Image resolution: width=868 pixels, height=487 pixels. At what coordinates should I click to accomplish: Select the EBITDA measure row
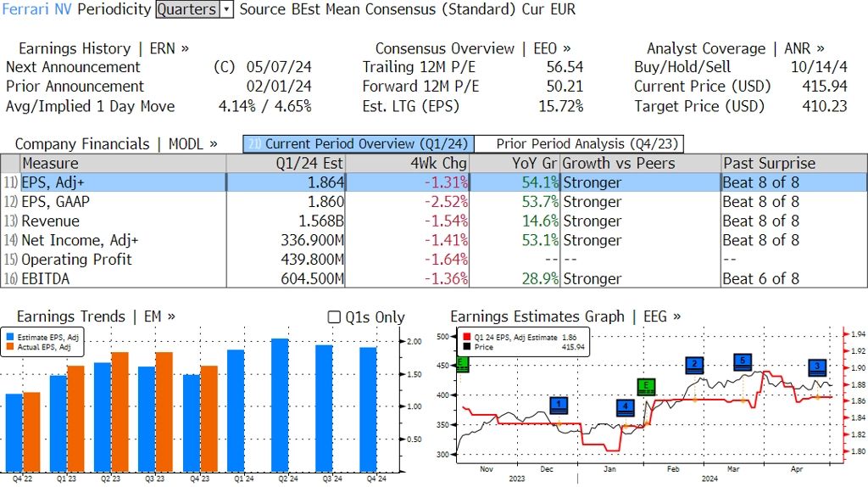point(433,278)
